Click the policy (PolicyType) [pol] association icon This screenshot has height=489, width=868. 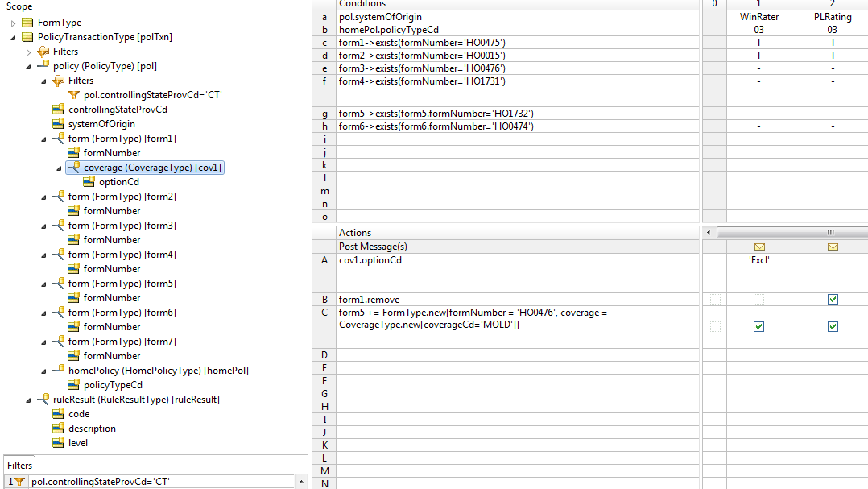pyautogui.click(x=43, y=66)
